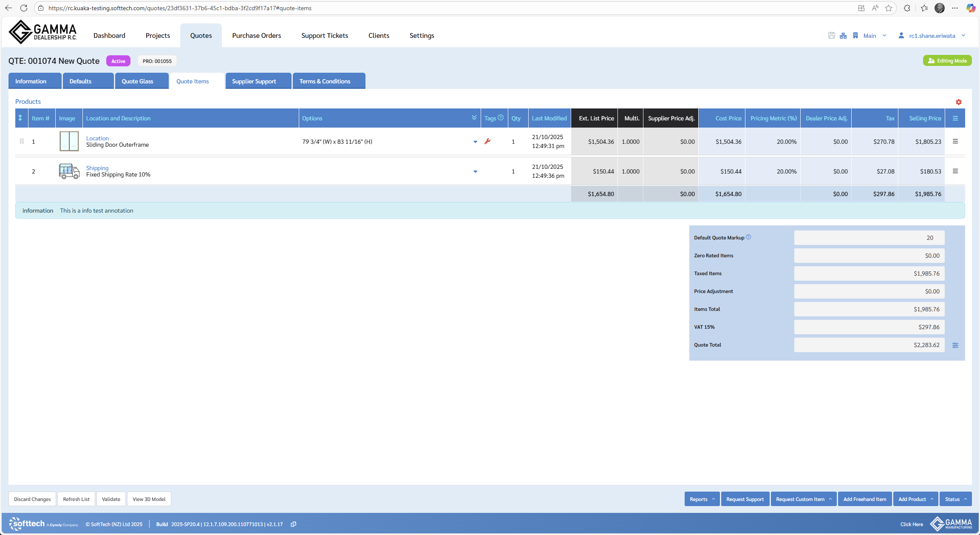Click the red gear settings icon above table
This screenshot has width=980, height=535.
point(958,102)
